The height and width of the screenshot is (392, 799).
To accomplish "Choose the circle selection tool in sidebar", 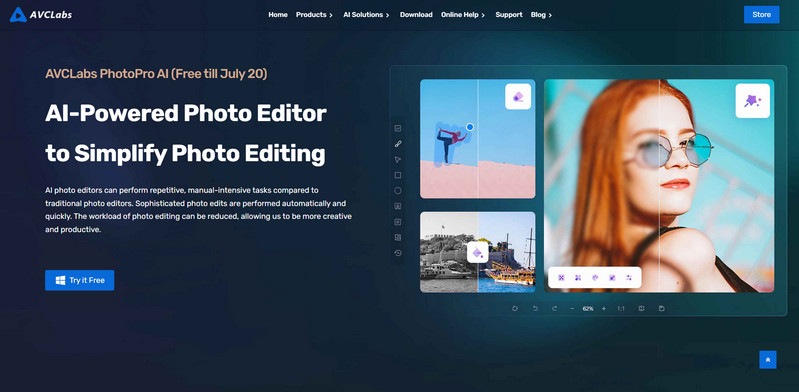I will click(x=398, y=191).
